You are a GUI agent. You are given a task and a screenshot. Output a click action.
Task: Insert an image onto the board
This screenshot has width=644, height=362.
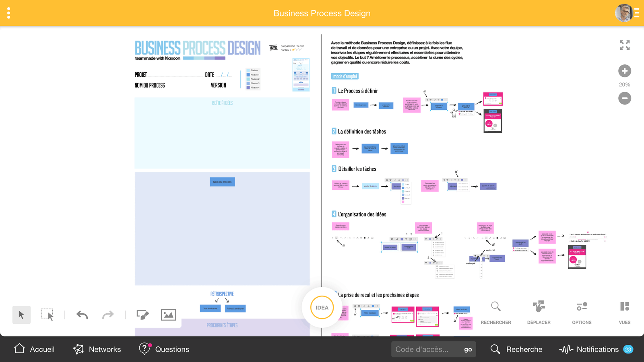(x=168, y=315)
